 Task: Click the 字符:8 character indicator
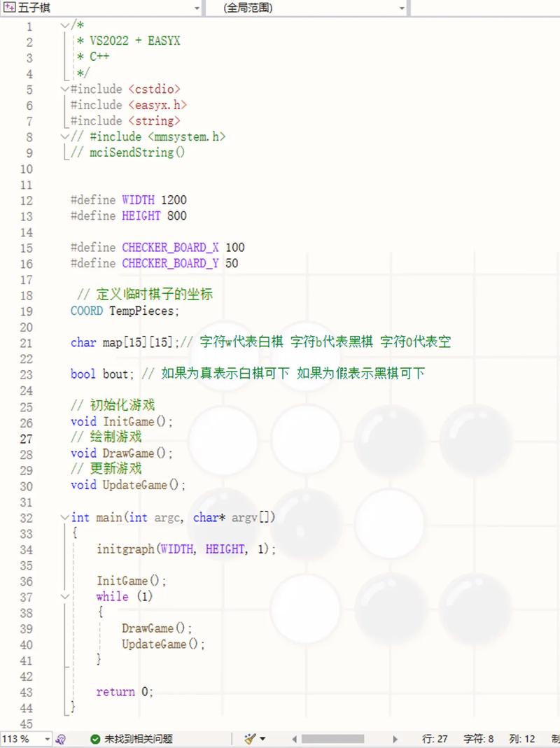point(479,738)
